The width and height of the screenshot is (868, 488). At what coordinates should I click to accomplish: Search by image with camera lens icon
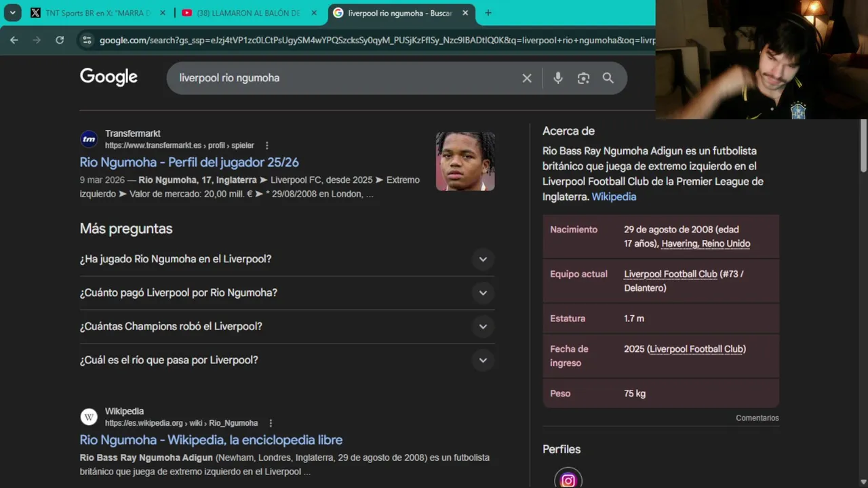(583, 78)
